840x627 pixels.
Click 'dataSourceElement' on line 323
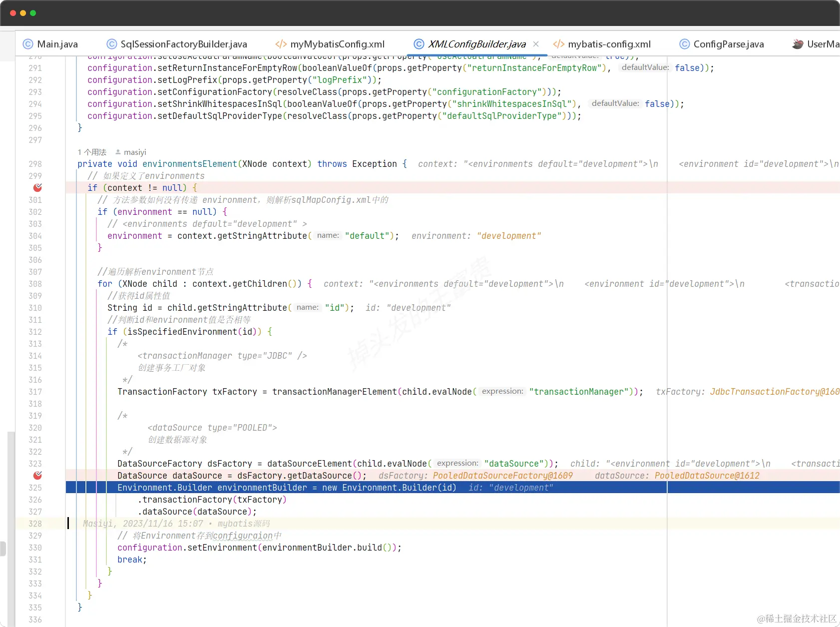click(310, 464)
